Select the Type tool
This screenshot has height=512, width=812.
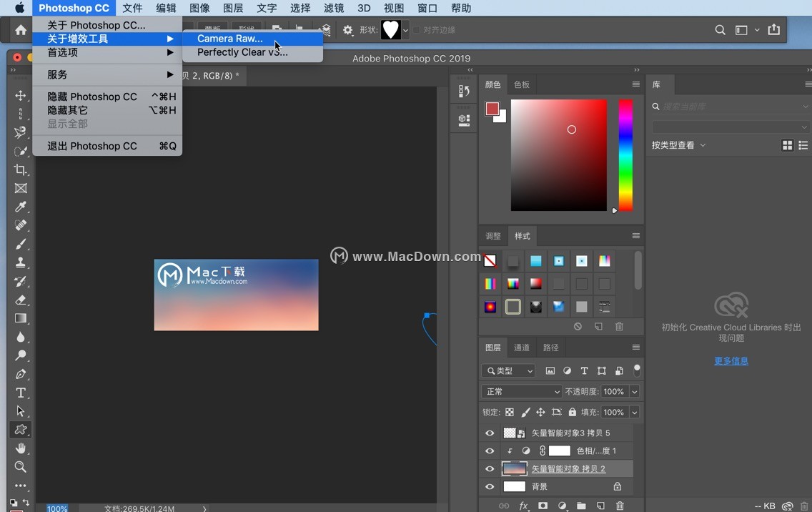(x=20, y=393)
